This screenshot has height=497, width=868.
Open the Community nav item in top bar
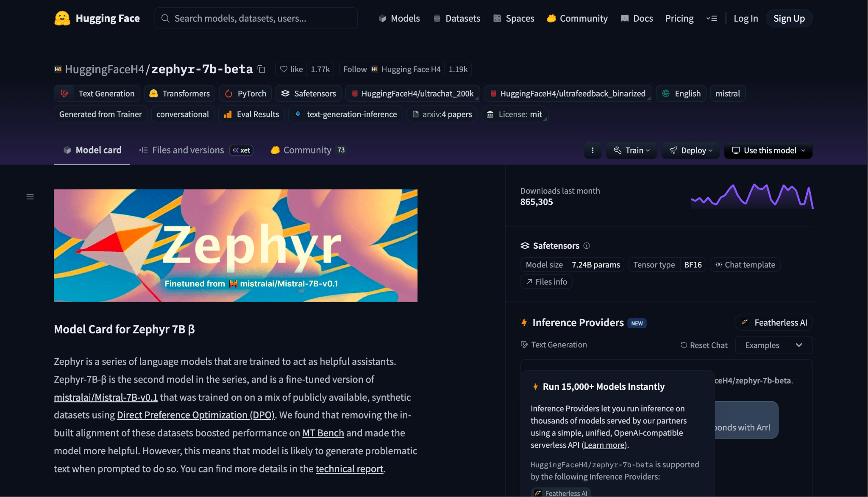click(x=577, y=18)
